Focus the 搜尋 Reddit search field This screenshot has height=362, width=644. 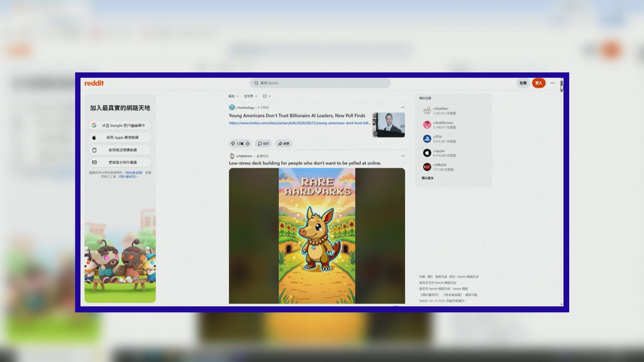click(x=320, y=83)
